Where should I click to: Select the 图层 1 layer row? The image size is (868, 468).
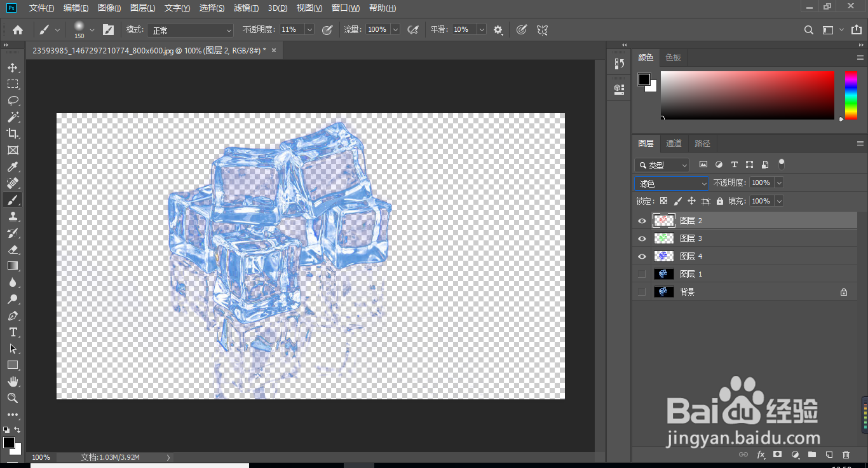click(x=745, y=274)
